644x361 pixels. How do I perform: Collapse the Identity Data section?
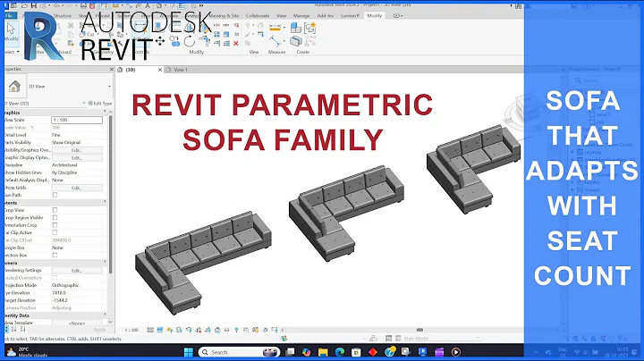coord(106,315)
